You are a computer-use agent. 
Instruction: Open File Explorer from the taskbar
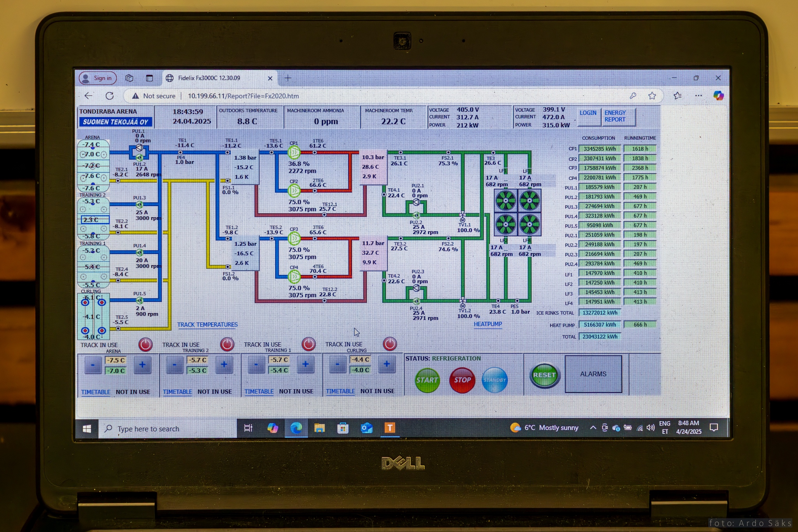coord(320,428)
